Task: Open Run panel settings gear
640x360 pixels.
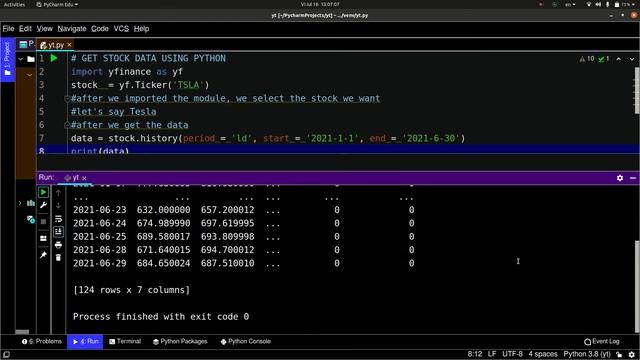Action: tap(620, 178)
